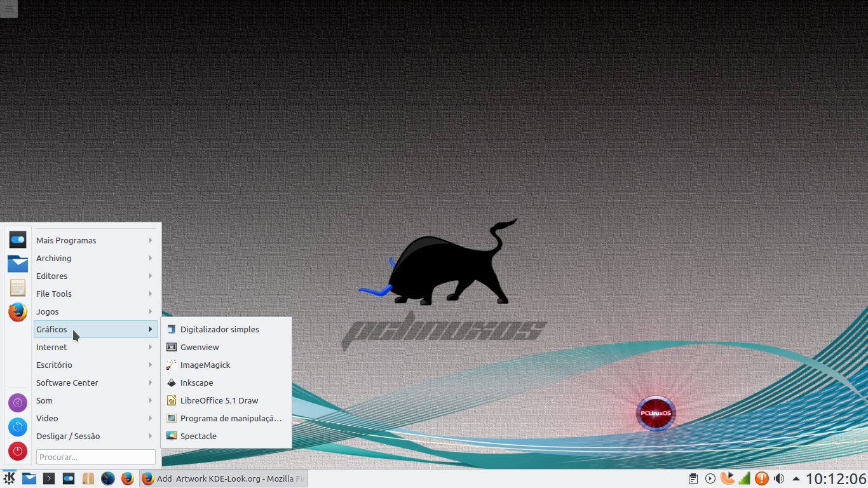Click the PCLinuxOS glowing orb on desktop
The height and width of the screenshot is (488, 868).
tap(656, 413)
